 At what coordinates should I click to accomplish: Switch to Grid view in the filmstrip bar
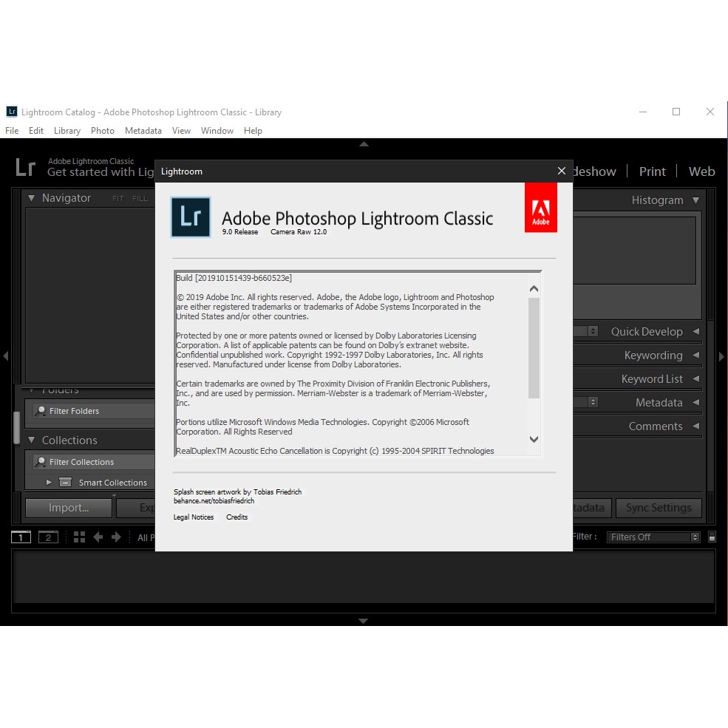(79, 537)
